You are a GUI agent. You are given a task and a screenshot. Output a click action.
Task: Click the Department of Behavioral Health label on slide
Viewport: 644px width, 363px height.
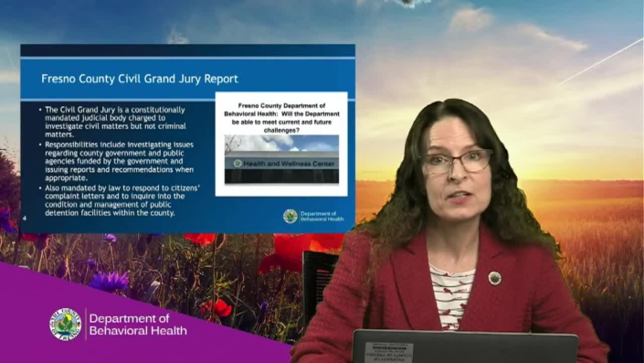[322, 216]
